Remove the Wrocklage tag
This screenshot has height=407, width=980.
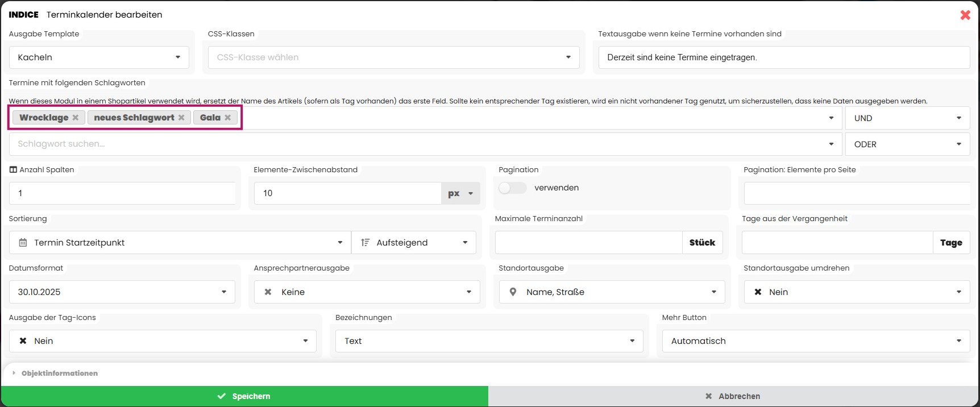click(x=75, y=118)
